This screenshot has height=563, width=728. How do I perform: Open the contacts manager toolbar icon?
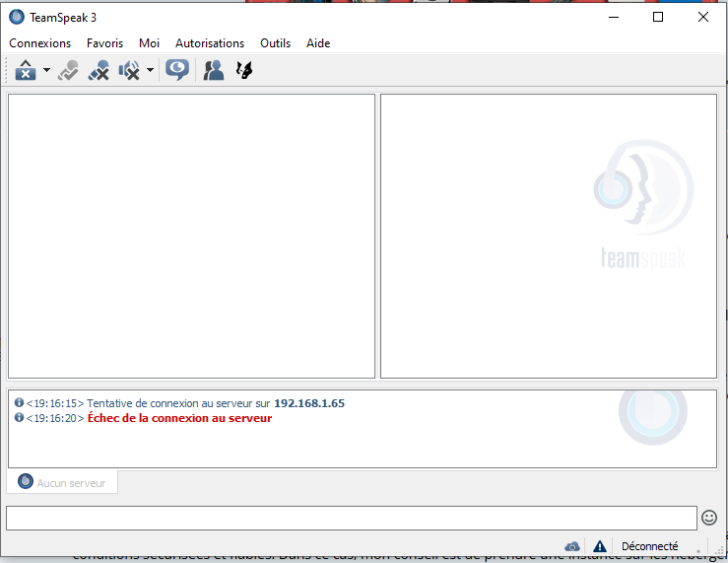(x=214, y=70)
